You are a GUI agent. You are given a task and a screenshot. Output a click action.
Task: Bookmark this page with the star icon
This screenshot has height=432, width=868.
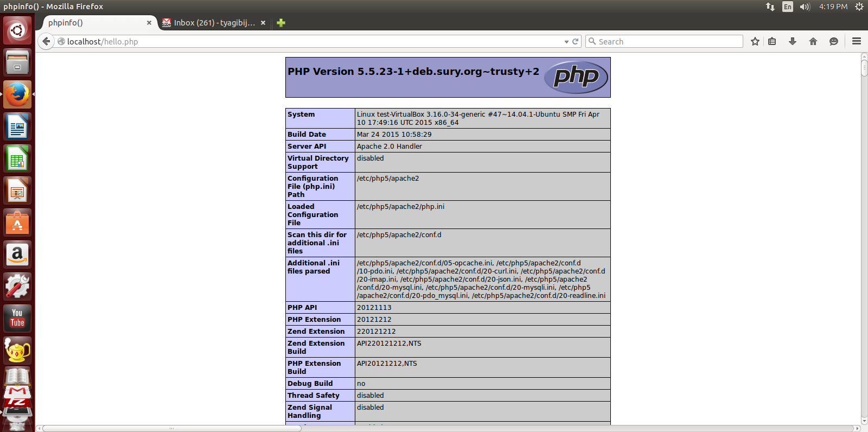[x=755, y=41]
